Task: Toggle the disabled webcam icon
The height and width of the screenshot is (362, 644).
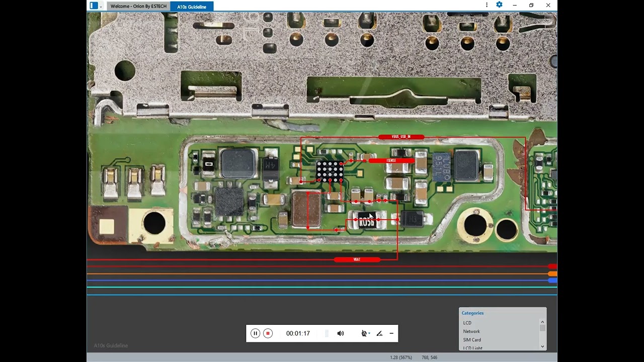Action: pos(364,333)
